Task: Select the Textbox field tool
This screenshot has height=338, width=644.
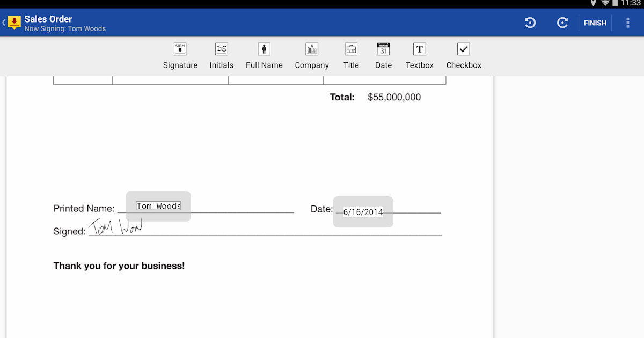Action: (x=420, y=56)
